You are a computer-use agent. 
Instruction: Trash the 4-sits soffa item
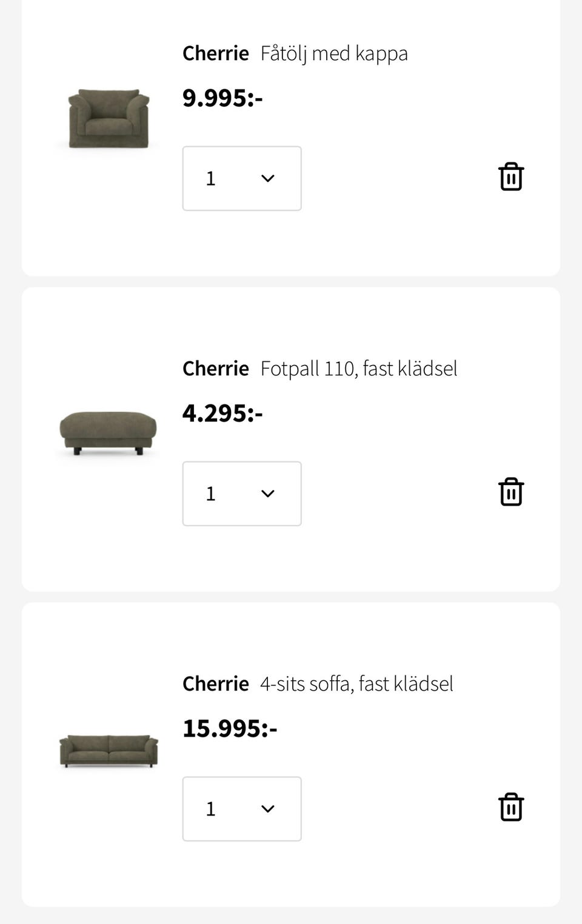point(511,807)
